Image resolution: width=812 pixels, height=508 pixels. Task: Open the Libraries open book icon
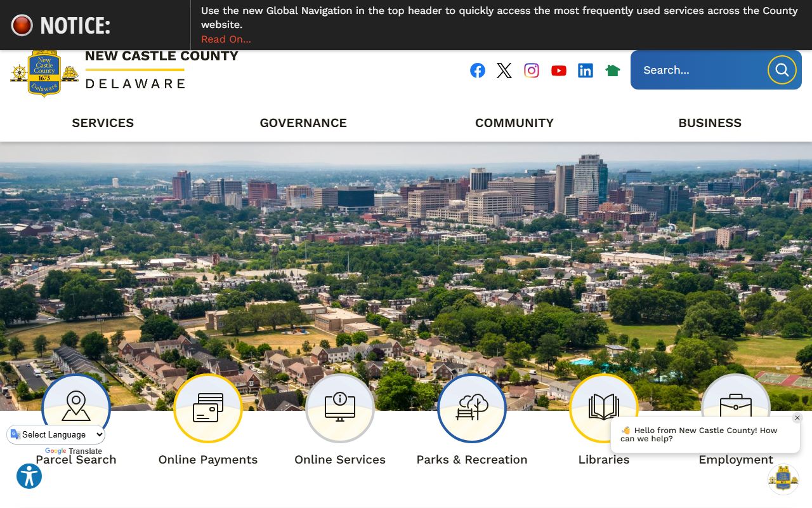[x=604, y=408]
